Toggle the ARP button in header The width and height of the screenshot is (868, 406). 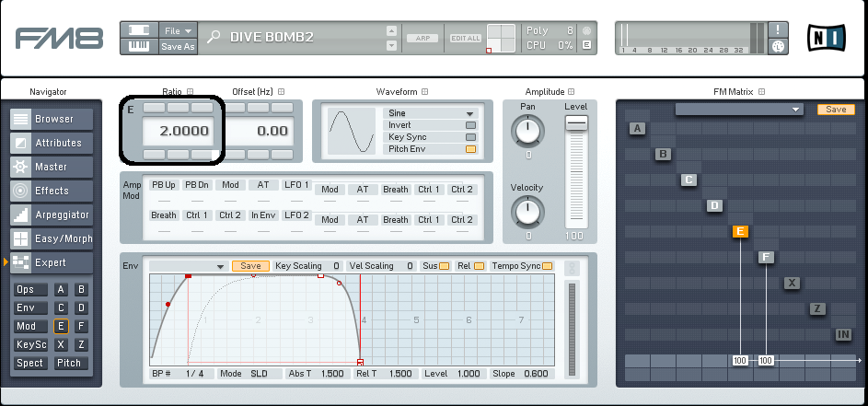pos(422,39)
